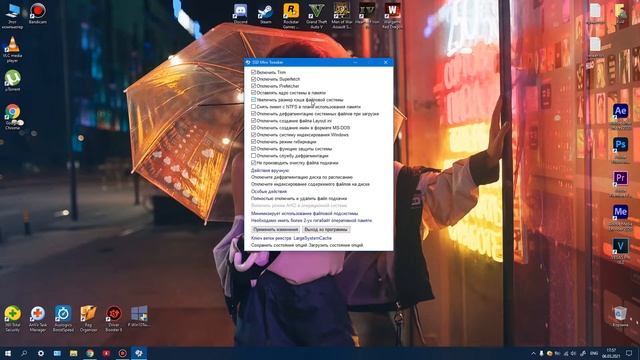Launch AnVir Task Manager shortcut
Screen dimensions: 640x360
click(x=38, y=319)
